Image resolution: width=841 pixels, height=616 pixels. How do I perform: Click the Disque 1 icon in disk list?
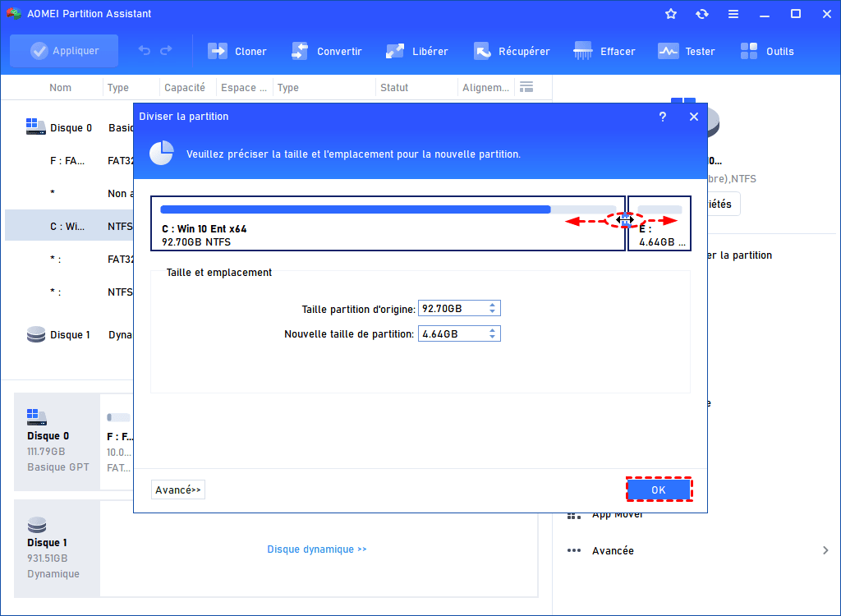point(36,334)
